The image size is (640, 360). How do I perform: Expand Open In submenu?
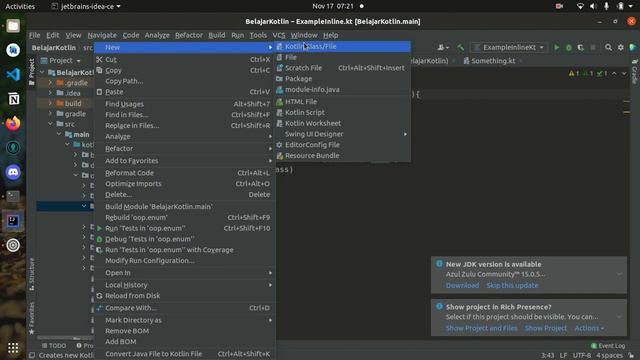click(x=184, y=273)
